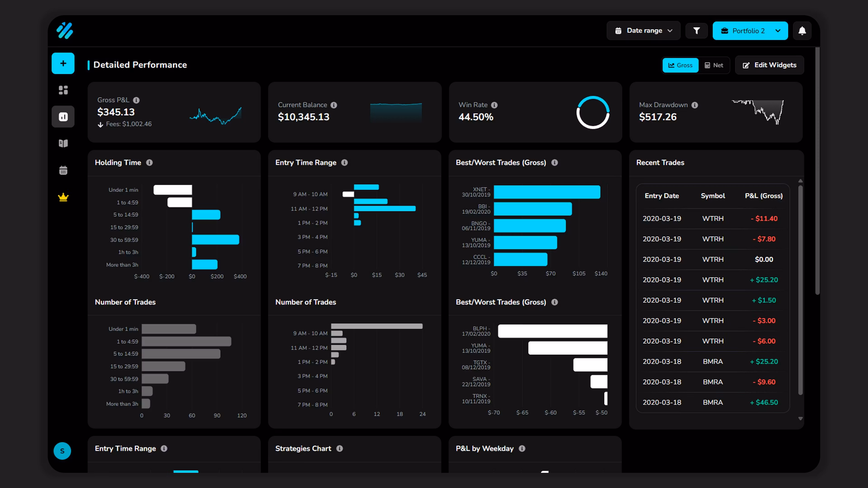
Task: Select the BMRA +$46.50 trade row
Action: pos(713,402)
